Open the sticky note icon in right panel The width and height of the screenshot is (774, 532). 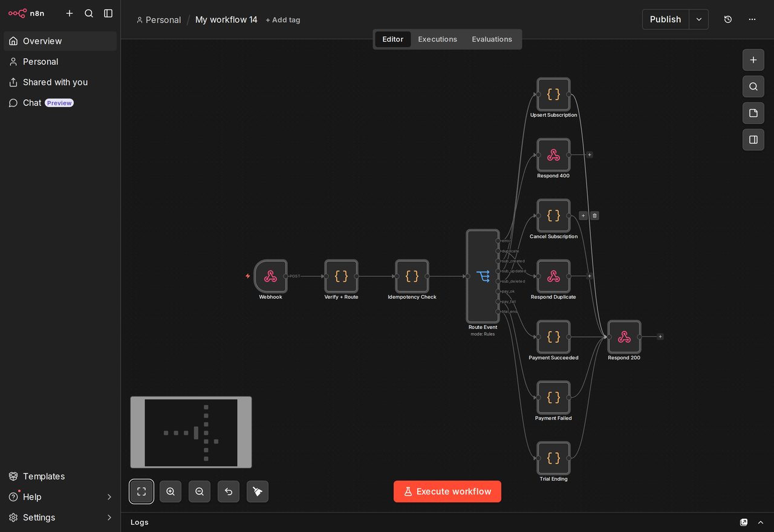click(x=753, y=113)
